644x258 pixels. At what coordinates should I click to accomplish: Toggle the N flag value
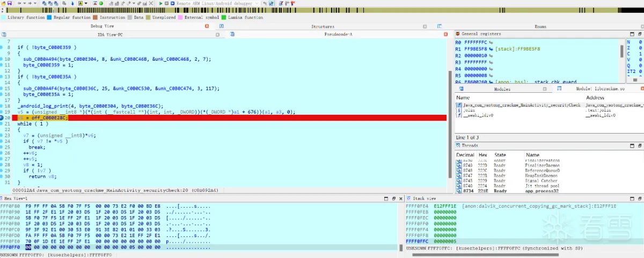click(x=640, y=42)
